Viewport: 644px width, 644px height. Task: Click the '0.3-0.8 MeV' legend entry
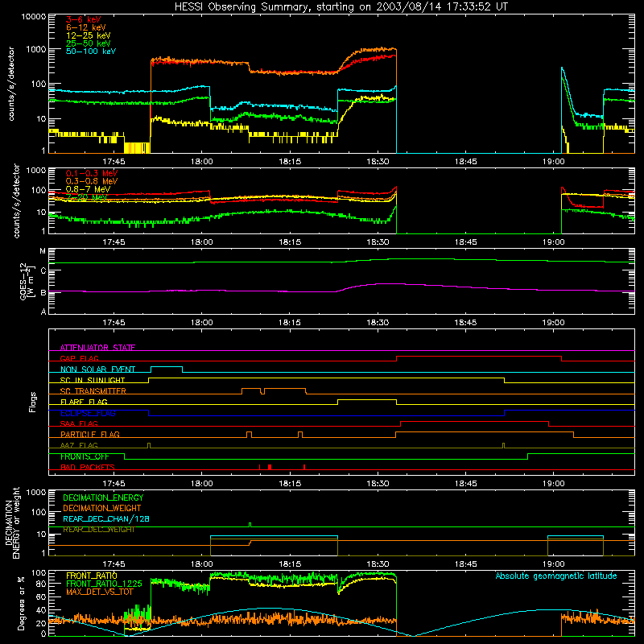click(x=92, y=181)
